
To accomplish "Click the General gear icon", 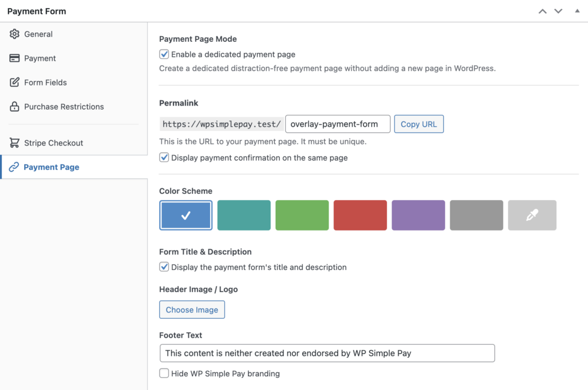I will pyautogui.click(x=14, y=34).
